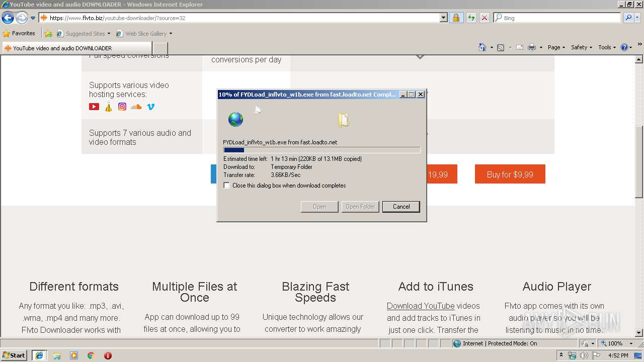Open the Safety menu
This screenshot has width=644, height=362.
pyautogui.click(x=581, y=47)
